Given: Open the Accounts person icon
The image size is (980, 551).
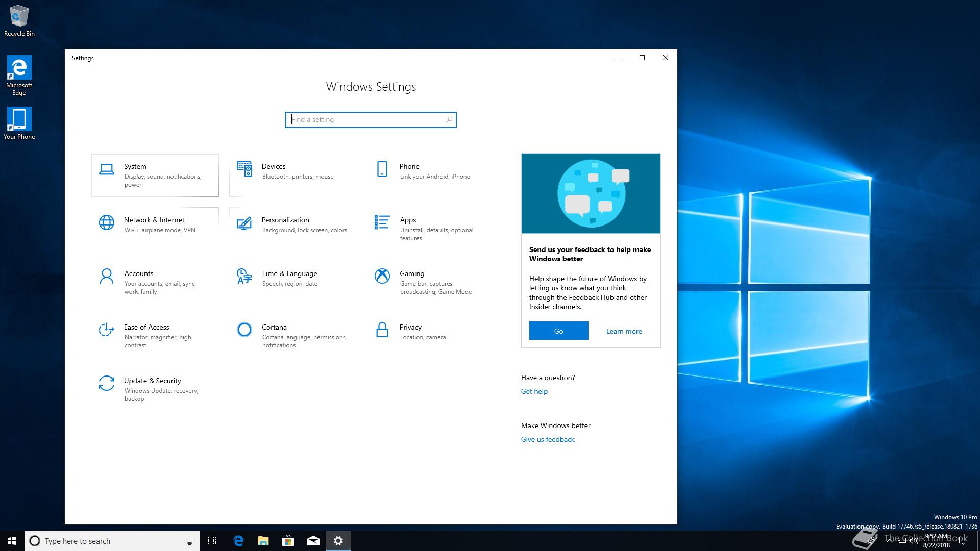Looking at the screenshot, I should coord(107,276).
